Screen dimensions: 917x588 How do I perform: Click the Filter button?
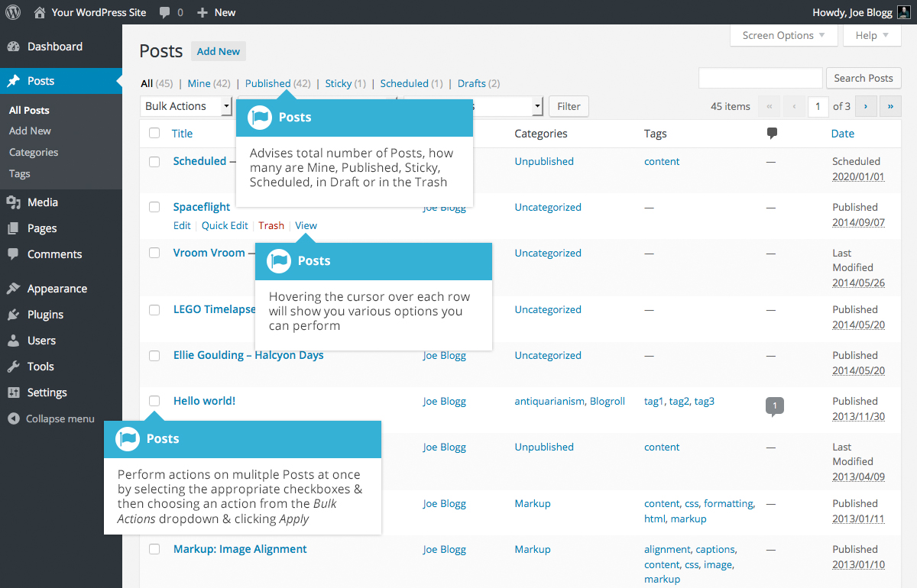[x=569, y=106]
